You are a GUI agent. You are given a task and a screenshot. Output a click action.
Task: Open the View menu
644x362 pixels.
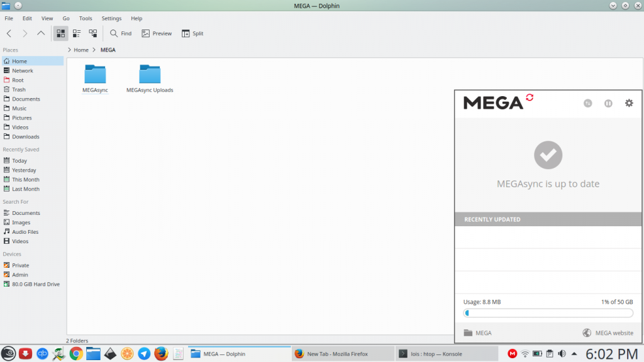tap(47, 18)
